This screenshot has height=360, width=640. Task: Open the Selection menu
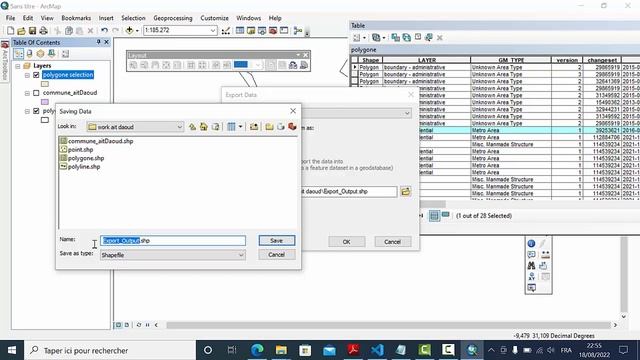(x=133, y=18)
